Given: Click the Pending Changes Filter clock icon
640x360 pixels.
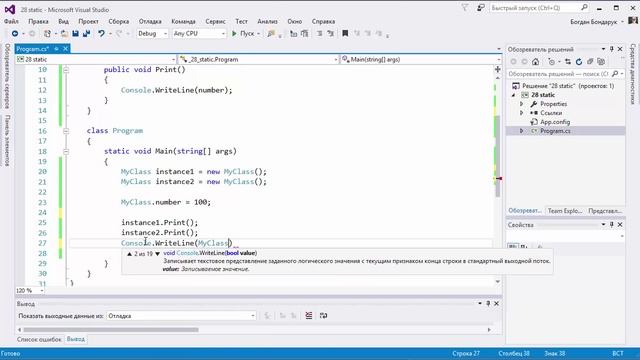Looking at the screenshot, I should point(551,62).
